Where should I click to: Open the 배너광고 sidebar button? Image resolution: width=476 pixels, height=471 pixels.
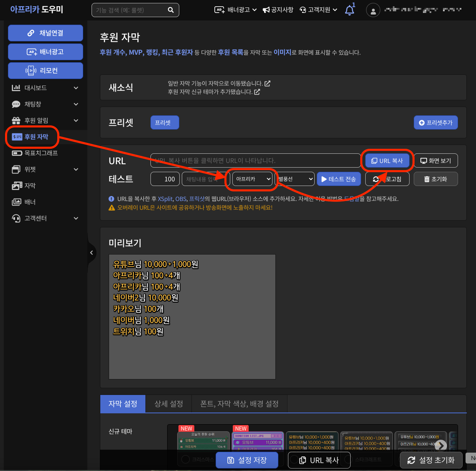45,52
